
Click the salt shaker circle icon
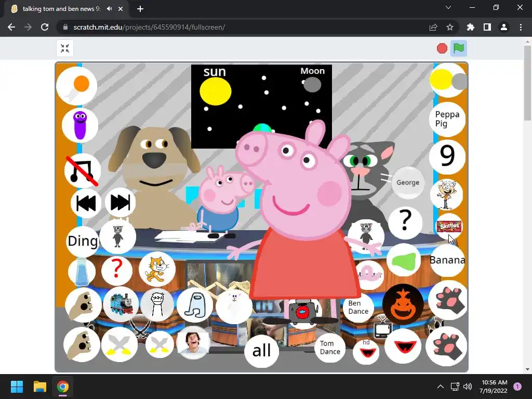click(x=82, y=272)
